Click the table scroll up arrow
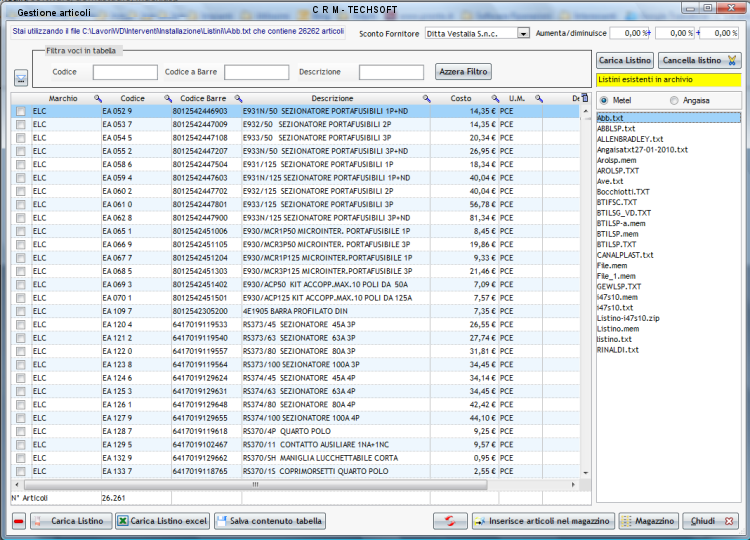 586,111
